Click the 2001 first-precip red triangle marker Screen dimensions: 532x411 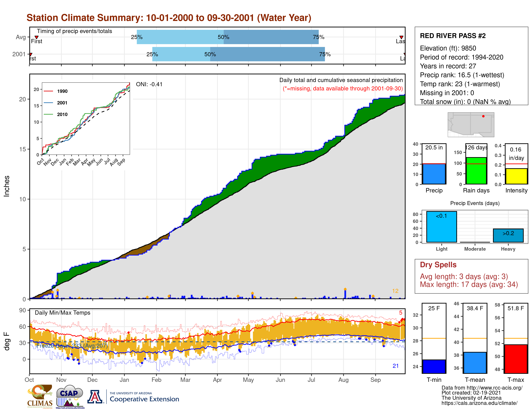[x=31, y=54]
